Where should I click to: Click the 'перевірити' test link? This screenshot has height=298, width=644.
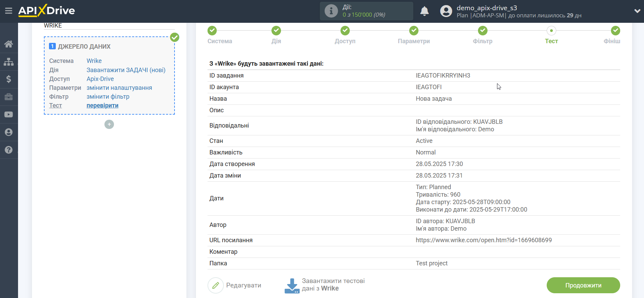click(x=102, y=105)
